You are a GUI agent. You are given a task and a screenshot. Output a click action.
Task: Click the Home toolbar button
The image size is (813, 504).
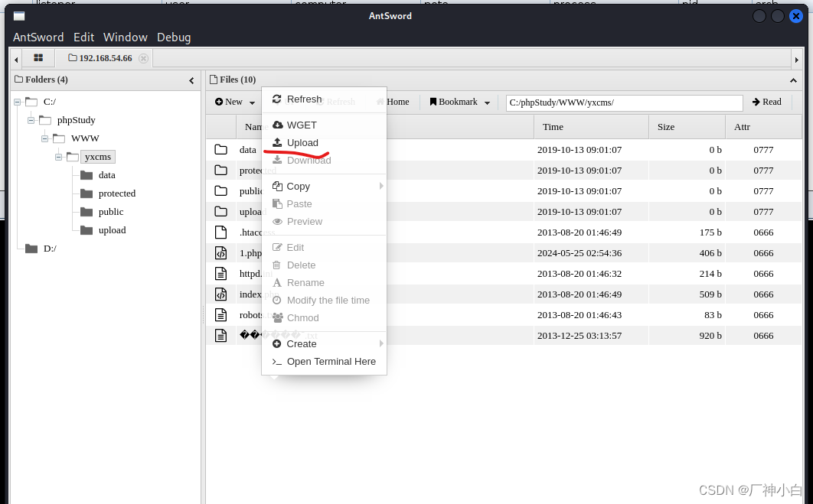pos(393,102)
